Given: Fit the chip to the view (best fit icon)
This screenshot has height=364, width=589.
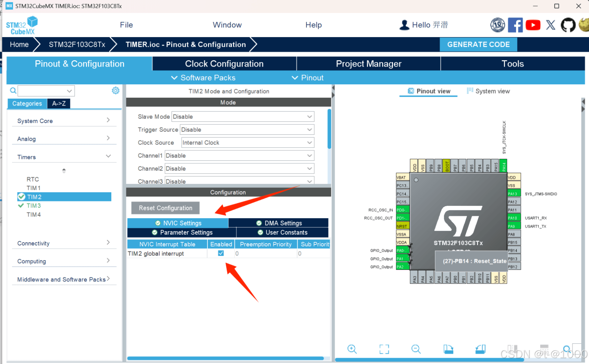Looking at the screenshot, I should pos(384,349).
